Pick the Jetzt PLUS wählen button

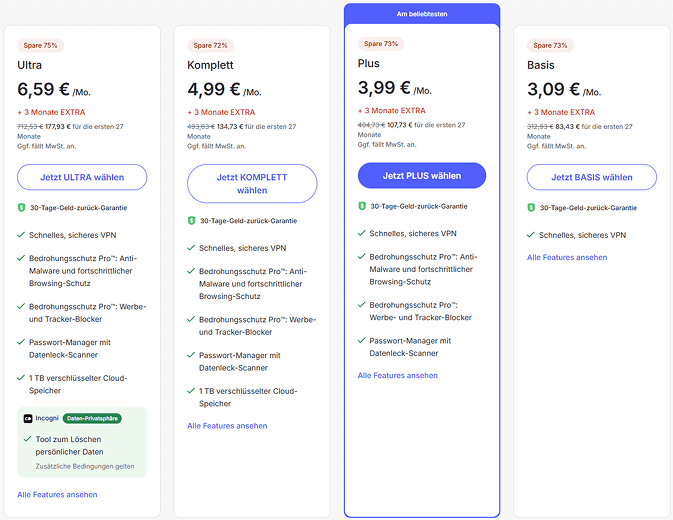click(422, 175)
